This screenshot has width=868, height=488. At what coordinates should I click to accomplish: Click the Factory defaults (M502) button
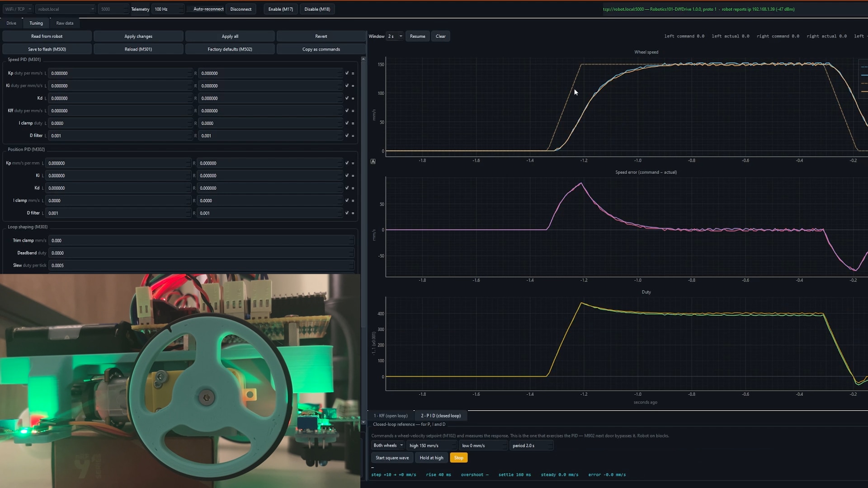point(230,49)
